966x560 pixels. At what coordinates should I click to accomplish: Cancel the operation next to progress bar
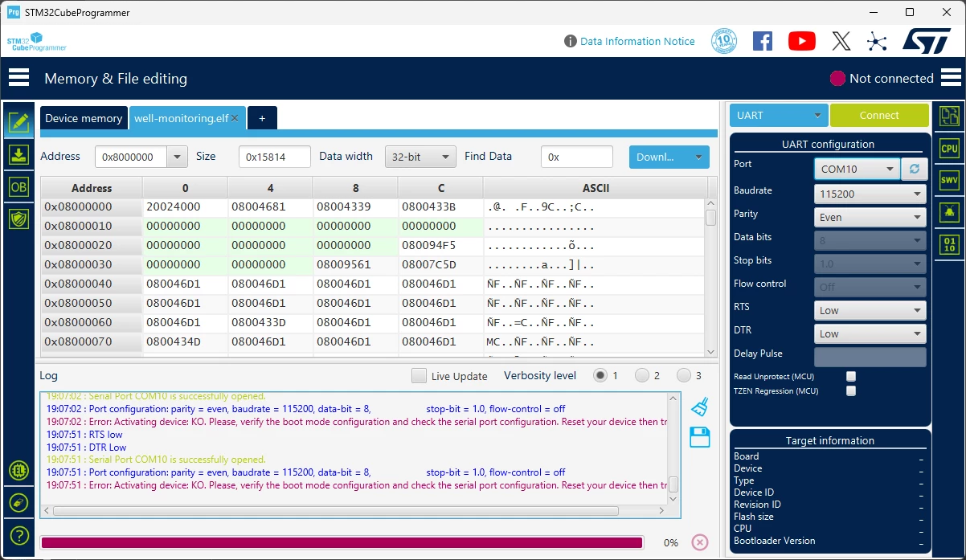(700, 542)
